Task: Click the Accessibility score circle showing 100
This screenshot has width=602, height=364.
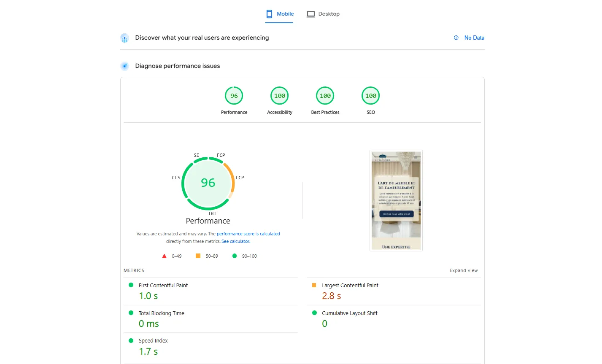Action: 279,96
